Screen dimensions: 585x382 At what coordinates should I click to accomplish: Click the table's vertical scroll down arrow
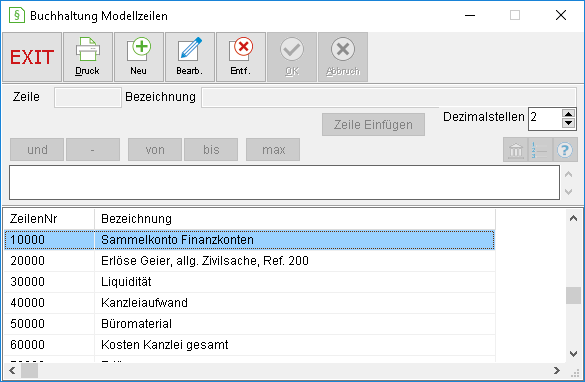573,353
